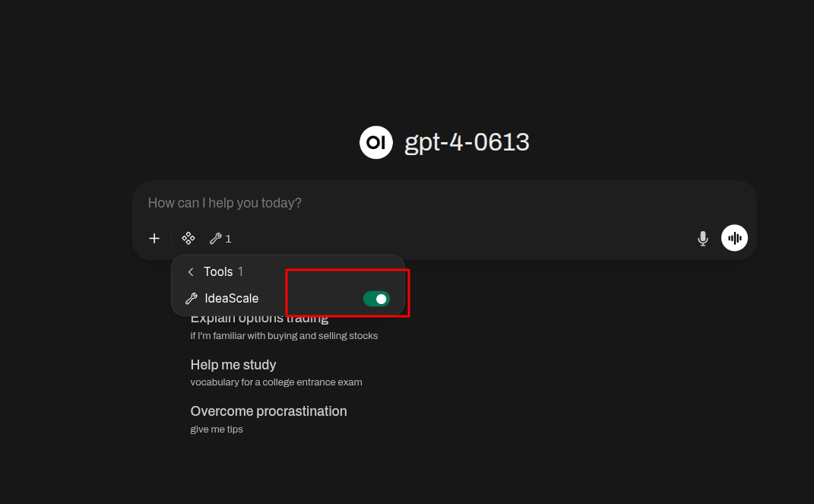Disable the IdeaScale tool toggle

point(376,299)
